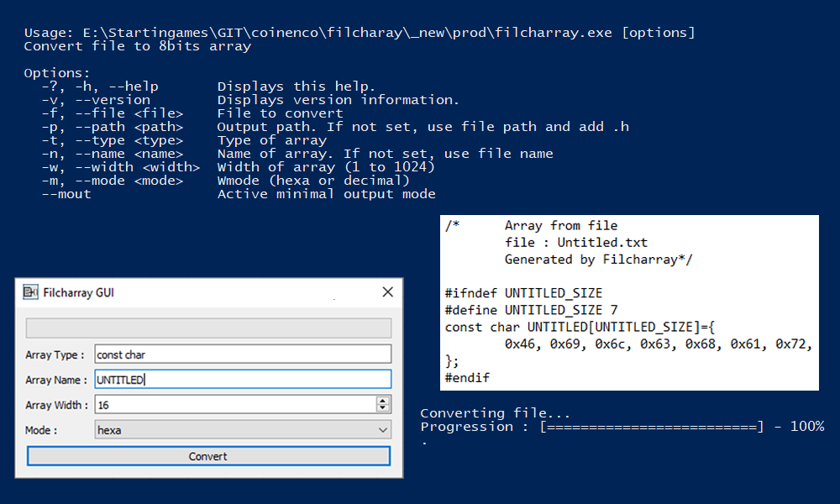Click the '0x63' hex byte in the array
Viewport: 840px width, 504px height.
[654, 344]
